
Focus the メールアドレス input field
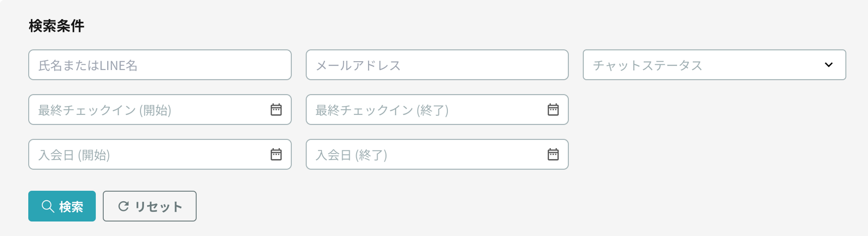point(437,65)
